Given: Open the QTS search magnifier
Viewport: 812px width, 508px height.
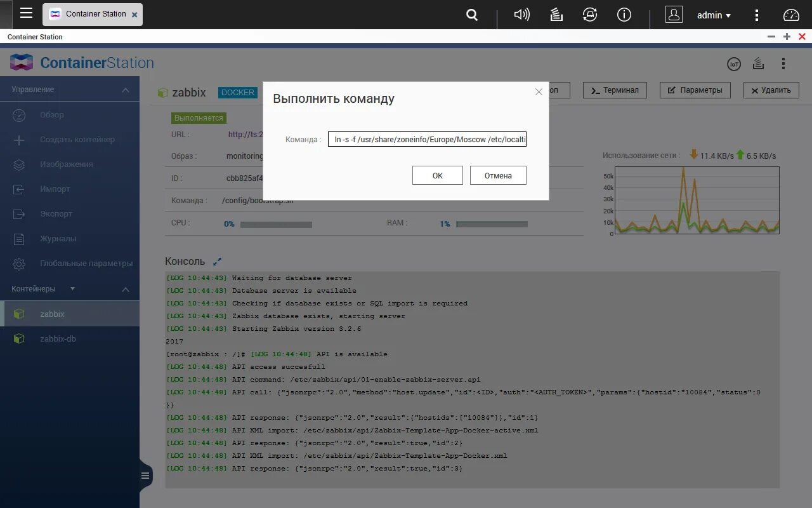Looking at the screenshot, I should click(472, 15).
